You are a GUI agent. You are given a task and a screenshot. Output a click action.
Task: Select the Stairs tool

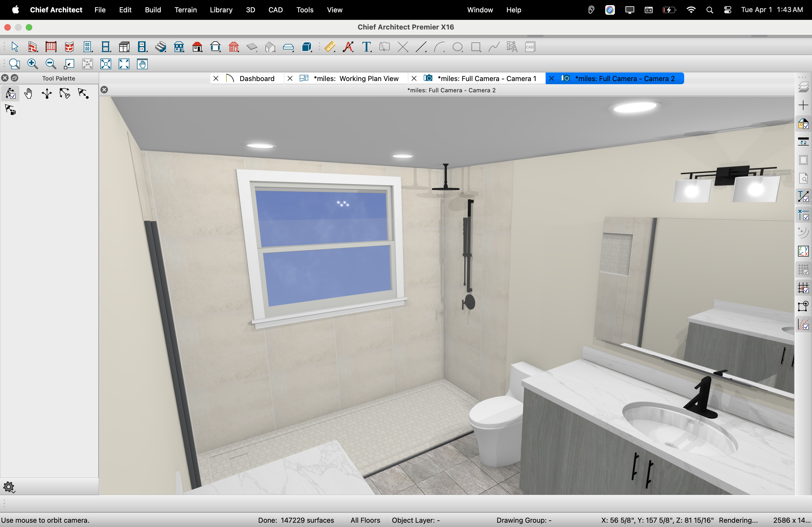[x=161, y=47]
